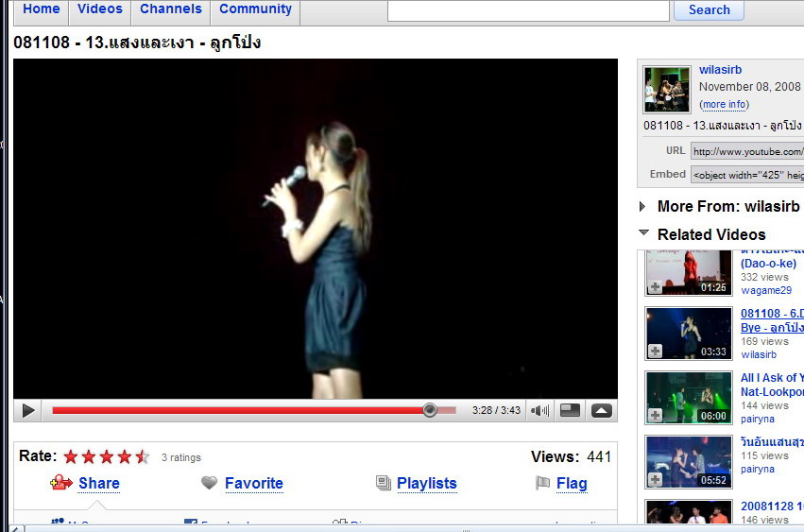Visit the wagame29 channel link
Image resolution: width=804 pixels, height=532 pixels.
[766, 290]
